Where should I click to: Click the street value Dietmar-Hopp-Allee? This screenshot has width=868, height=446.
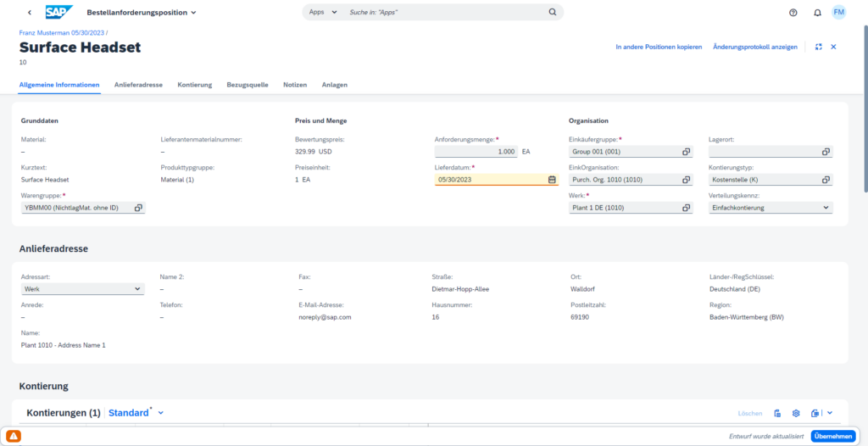coord(460,289)
